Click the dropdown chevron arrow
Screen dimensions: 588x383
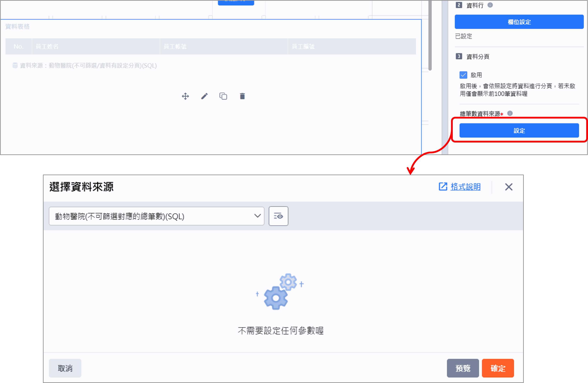(257, 216)
